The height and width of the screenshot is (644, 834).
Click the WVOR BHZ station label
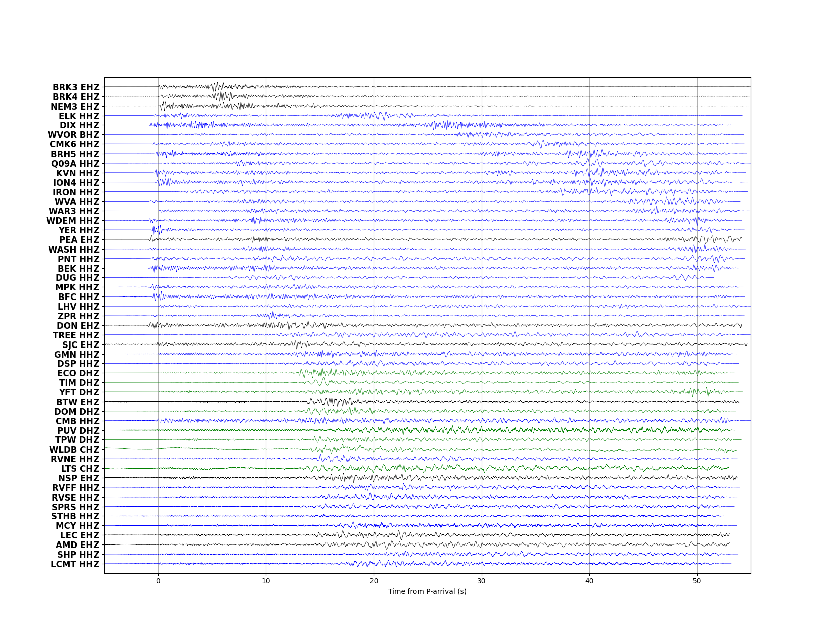pyautogui.click(x=73, y=135)
